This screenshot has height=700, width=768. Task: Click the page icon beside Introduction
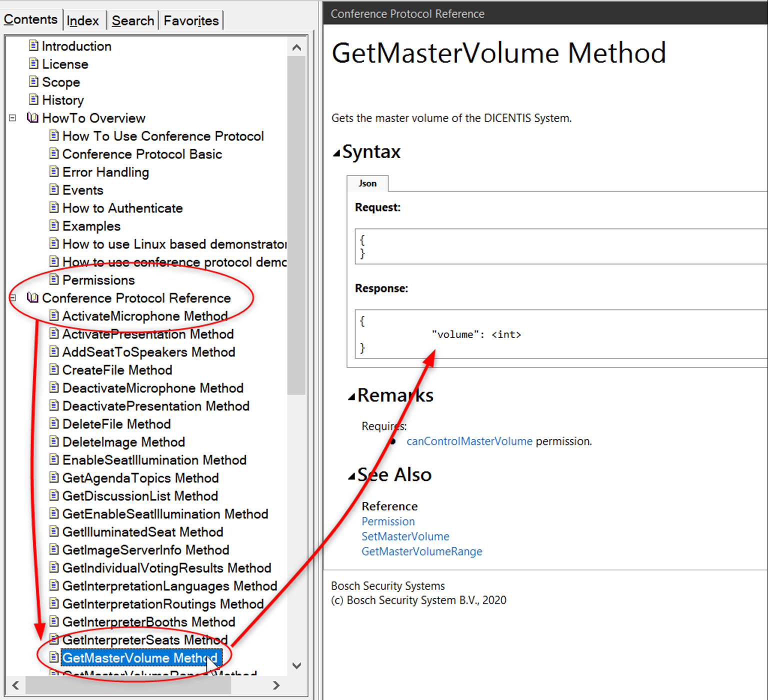(33, 46)
